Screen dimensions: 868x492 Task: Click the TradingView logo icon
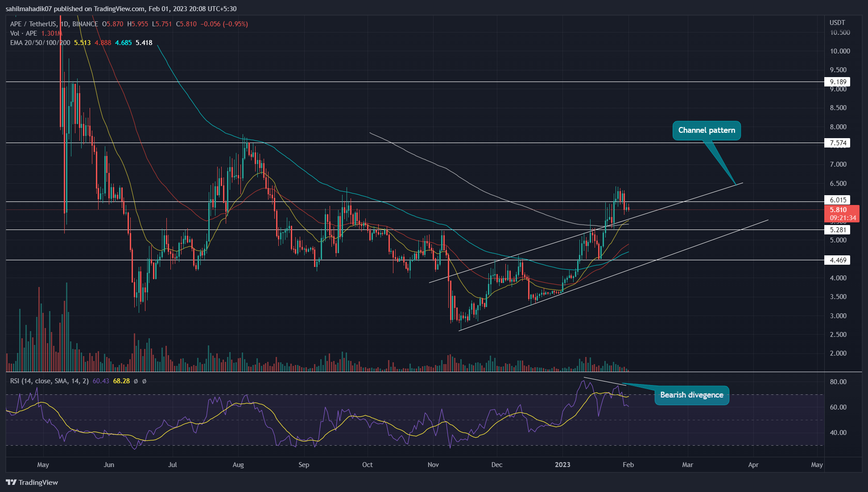(11, 482)
